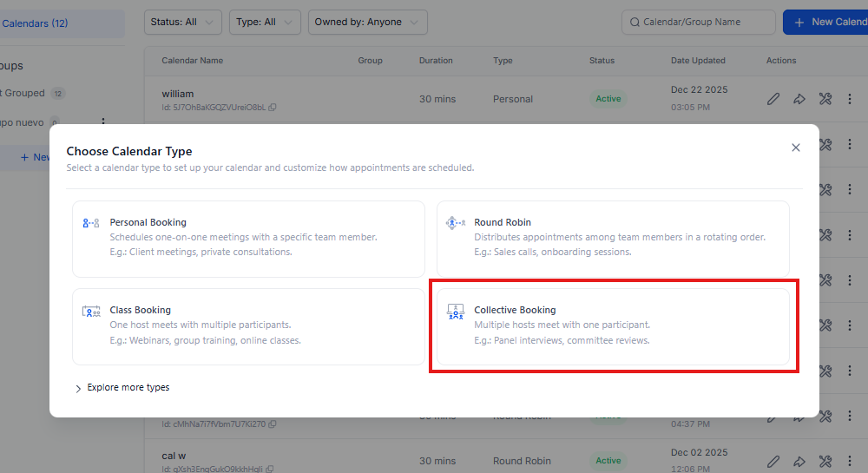868x473 pixels.
Task: Select the Personal Booking calendar type
Action: (x=248, y=239)
